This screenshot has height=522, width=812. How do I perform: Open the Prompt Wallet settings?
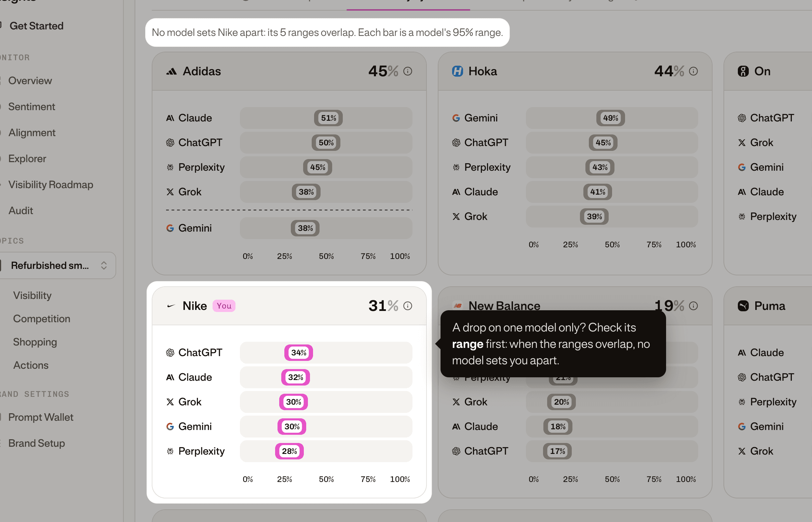click(x=41, y=417)
